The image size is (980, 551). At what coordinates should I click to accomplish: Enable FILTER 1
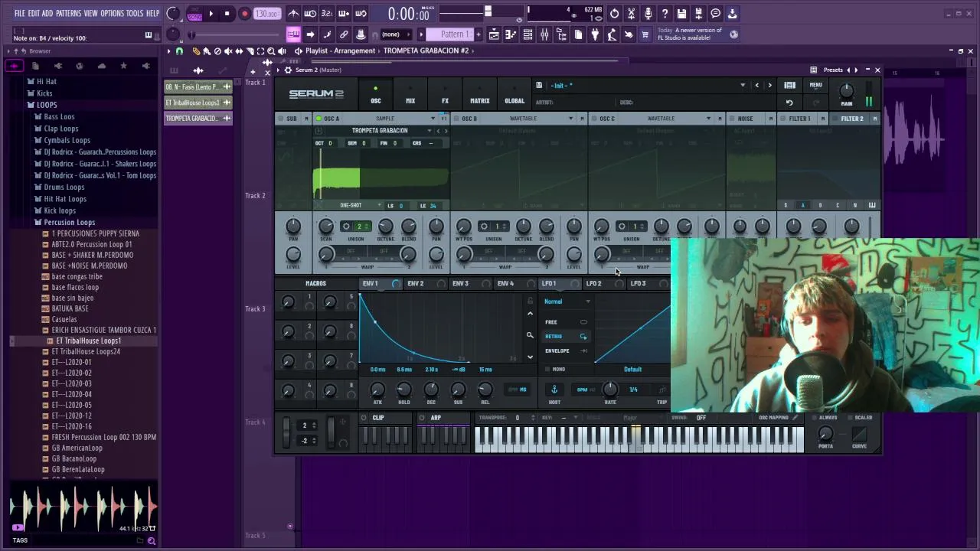tap(782, 119)
